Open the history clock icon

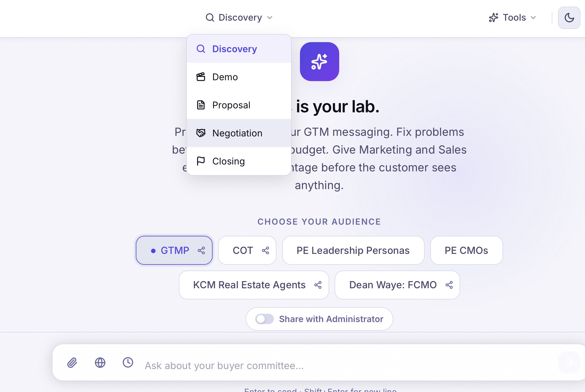128,363
